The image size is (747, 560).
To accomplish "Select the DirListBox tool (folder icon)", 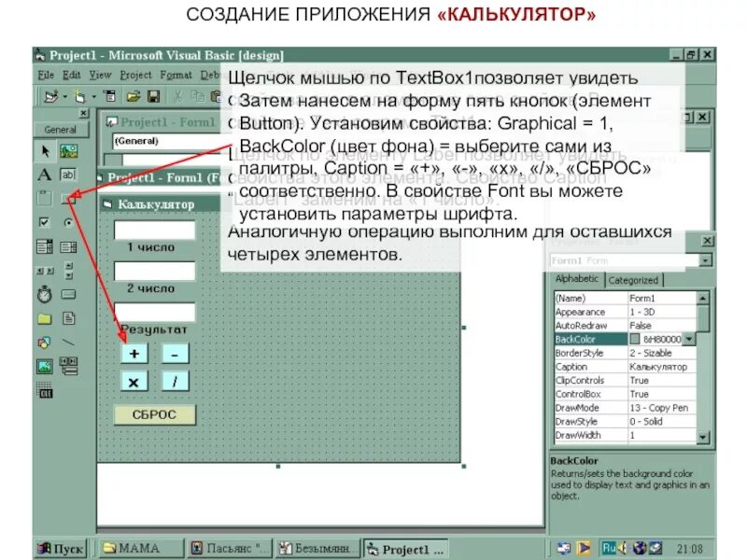I will (44, 318).
